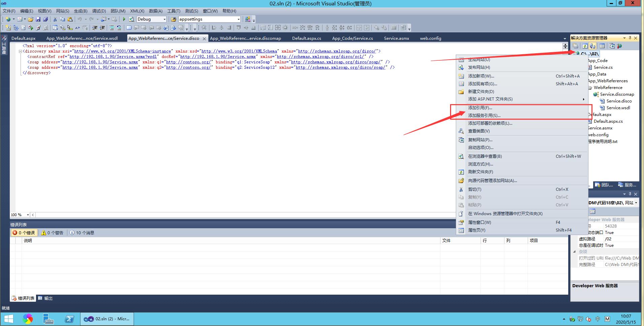This screenshot has height=326, width=644.
Task: Click the 02.sln Visual Studio taskbar button
Action: 107,319
